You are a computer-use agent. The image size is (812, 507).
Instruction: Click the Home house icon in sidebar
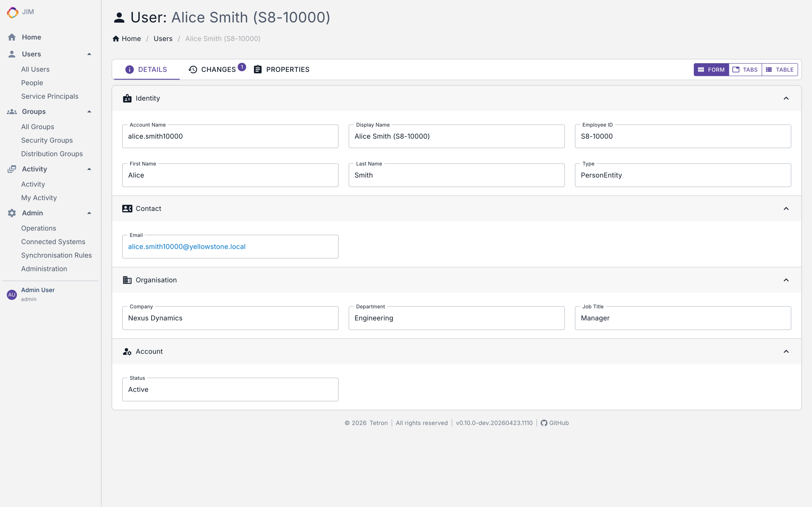point(12,37)
